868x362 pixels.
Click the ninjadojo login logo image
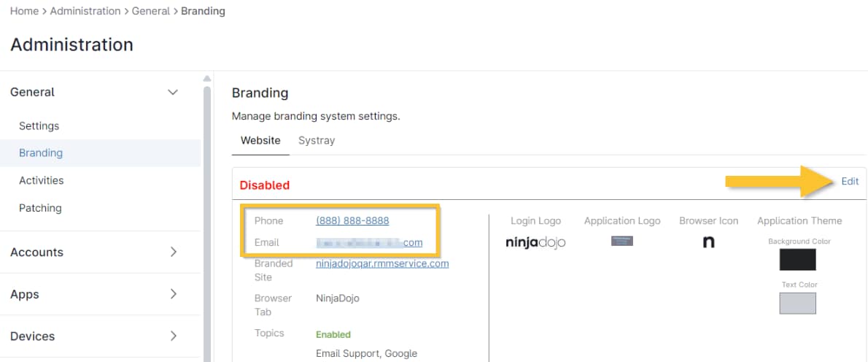[535, 242]
